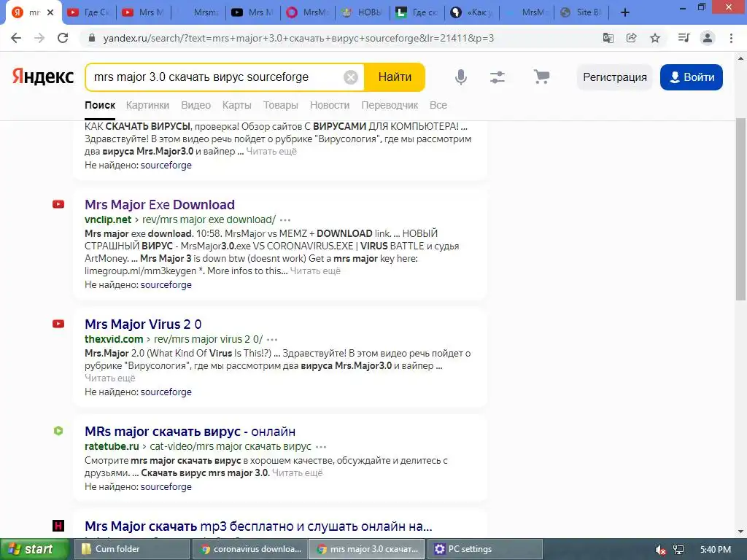The width and height of the screenshot is (747, 560).
Task: Open the Все services tab
Action: pos(438,105)
